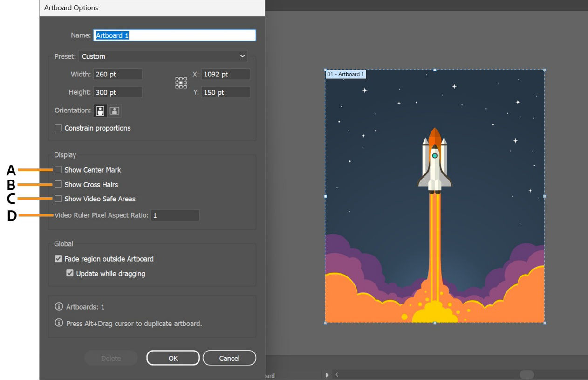The height and width of the screenshot is (380, 588).
Task: Click the OK button
Action: [173, 358]
